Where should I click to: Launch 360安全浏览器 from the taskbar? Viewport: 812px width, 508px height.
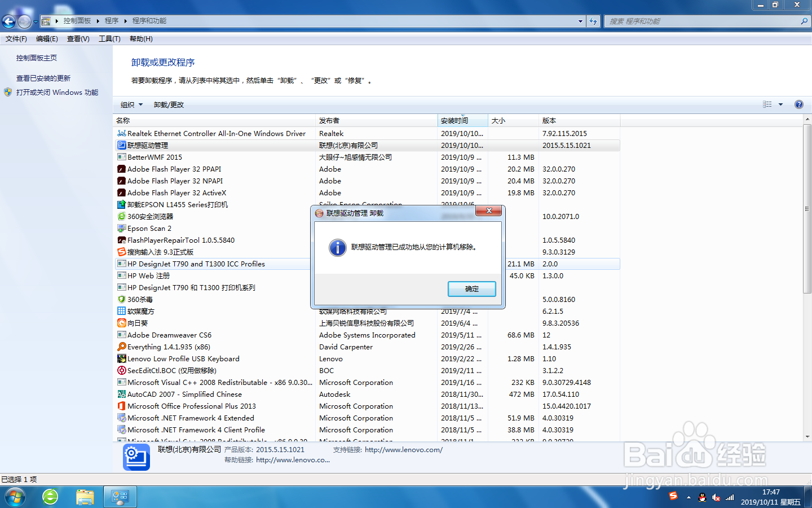(50, 496)
